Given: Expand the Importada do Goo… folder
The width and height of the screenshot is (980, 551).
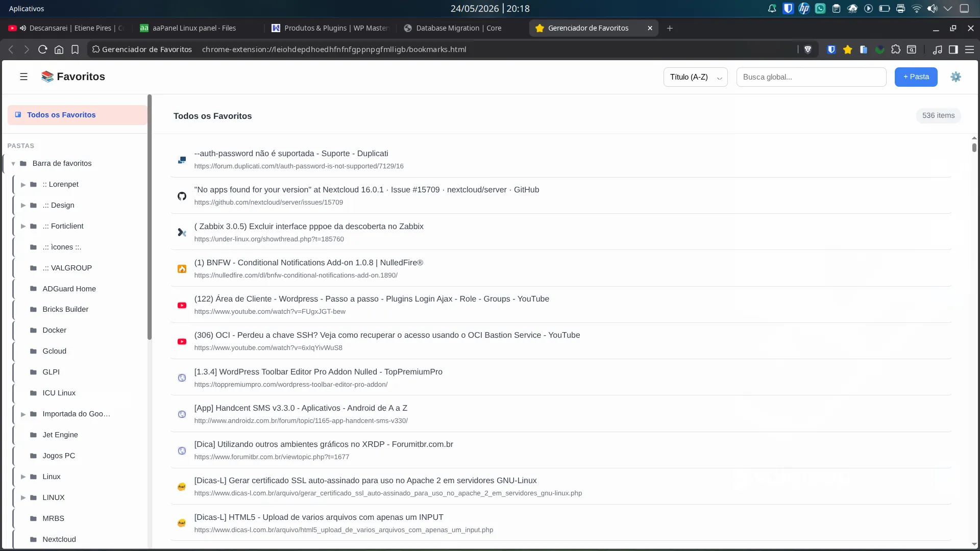Looking at the screenshot, I should coord(23,414).
